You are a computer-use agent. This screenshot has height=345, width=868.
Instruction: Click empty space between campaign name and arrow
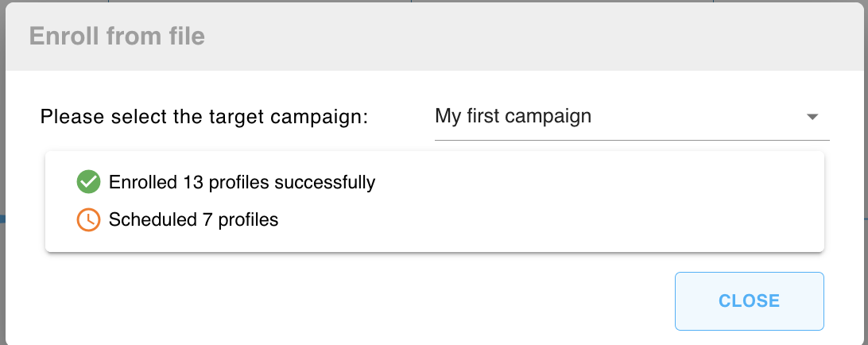pyautogui.click(x=699, y=117)
